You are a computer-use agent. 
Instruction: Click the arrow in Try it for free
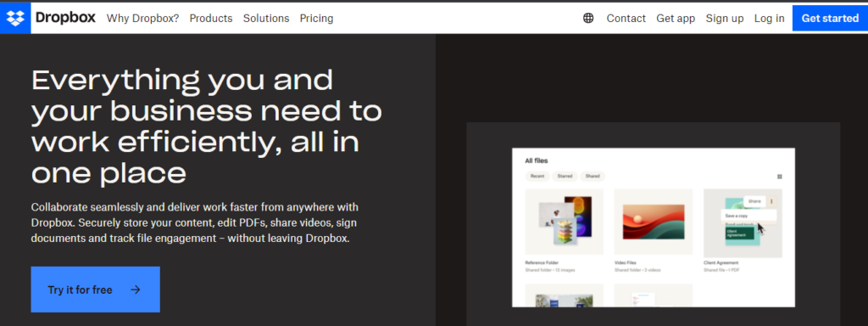(x=136, y=289)
